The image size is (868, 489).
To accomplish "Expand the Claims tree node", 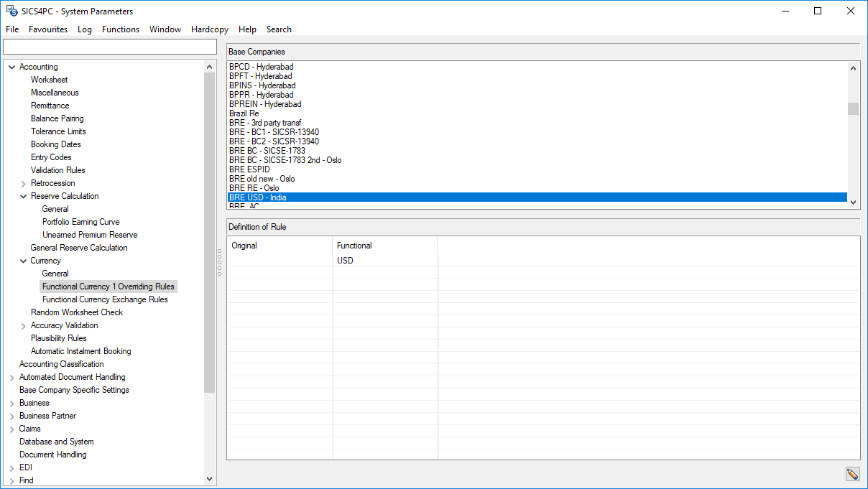I will tap(11, 429).
